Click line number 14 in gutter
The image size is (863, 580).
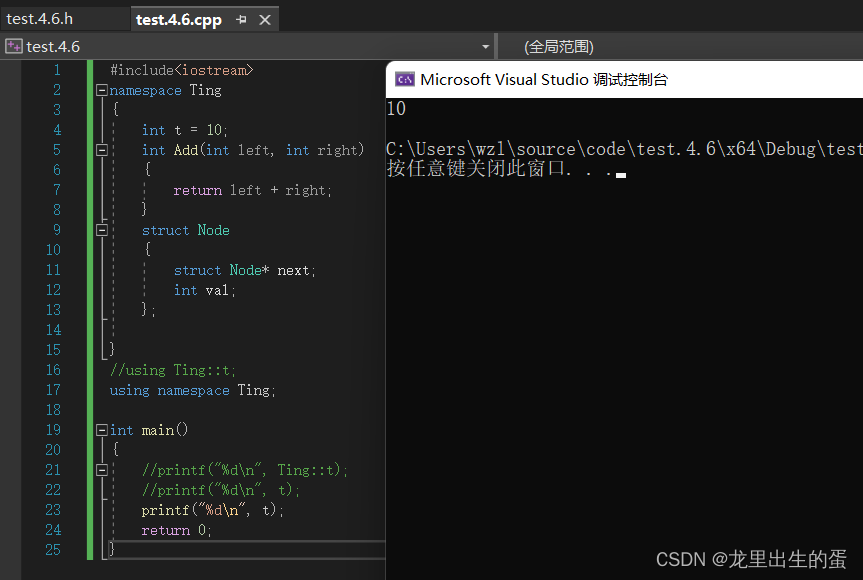pyautogui.click(x=53, y=330)
